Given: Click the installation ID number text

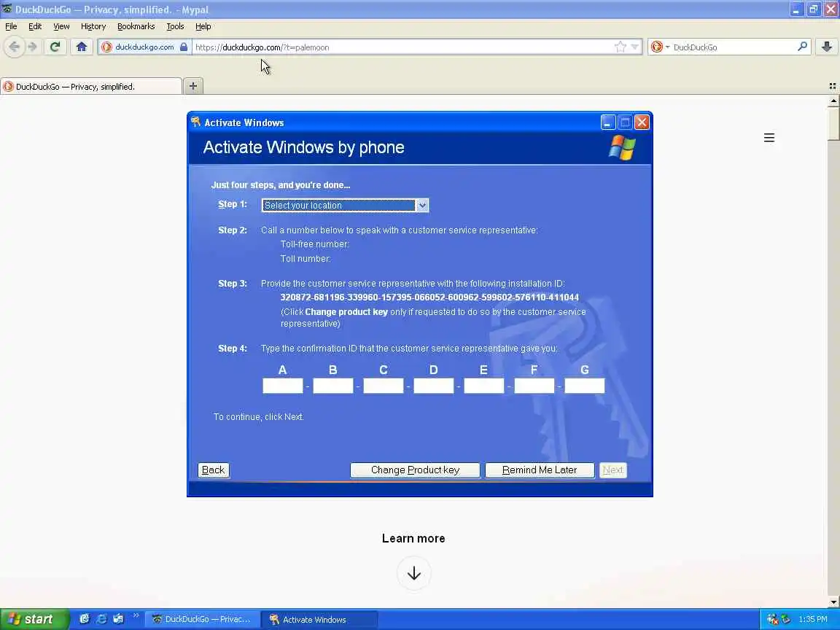Looking at the screenshot, I should [x=429, y=297].
